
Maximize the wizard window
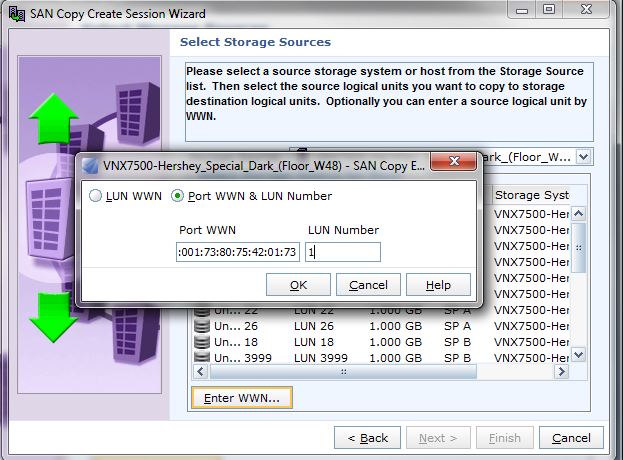pyautogui.click(x=549, y=9)
